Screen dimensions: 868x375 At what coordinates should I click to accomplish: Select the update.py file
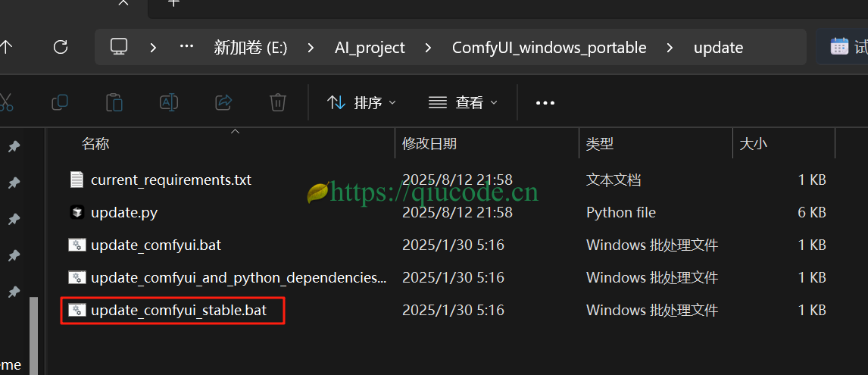click(124, 213)
